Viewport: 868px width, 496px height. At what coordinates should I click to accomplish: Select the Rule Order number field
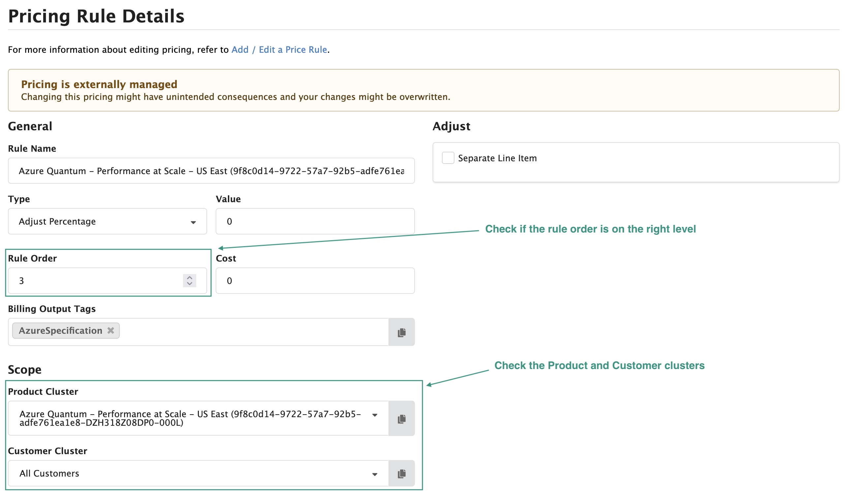pos(95,280)
